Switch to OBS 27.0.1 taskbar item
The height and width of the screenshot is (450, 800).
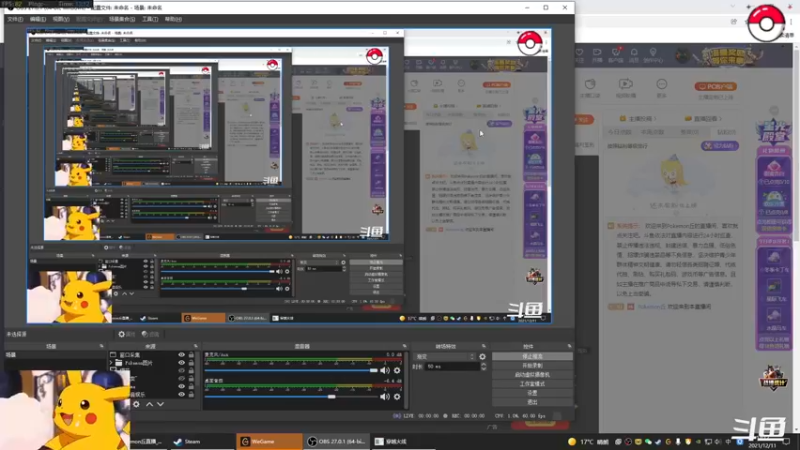pyautogui.click(x=336, y=441)
